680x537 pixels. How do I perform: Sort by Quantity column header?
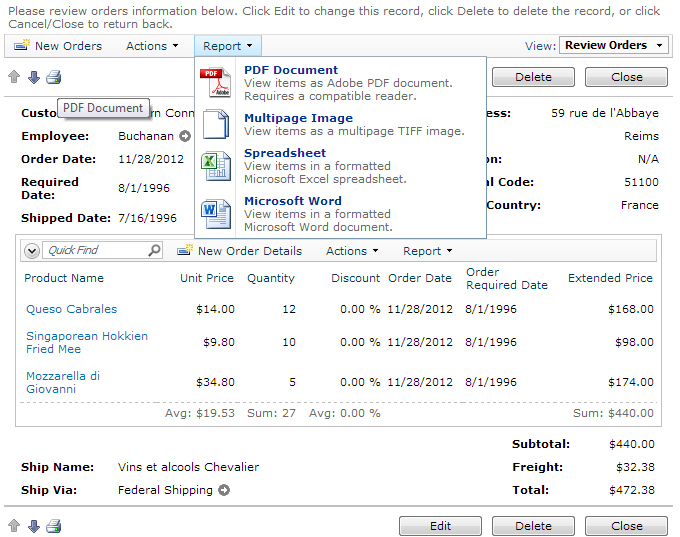coord(271,278)
